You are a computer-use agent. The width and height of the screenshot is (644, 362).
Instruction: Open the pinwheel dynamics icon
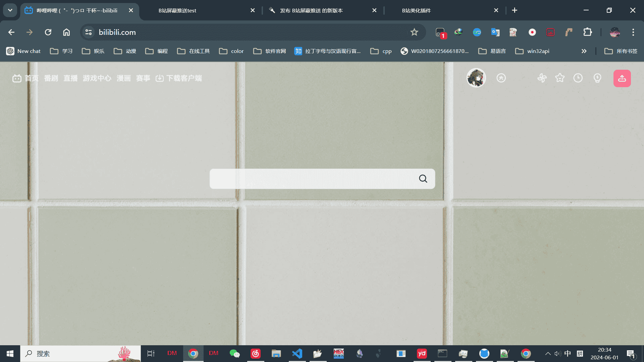[542, 78]
